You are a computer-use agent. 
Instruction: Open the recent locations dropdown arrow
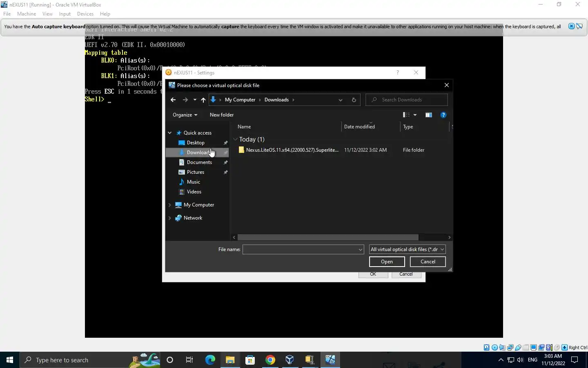pos(195,100)
